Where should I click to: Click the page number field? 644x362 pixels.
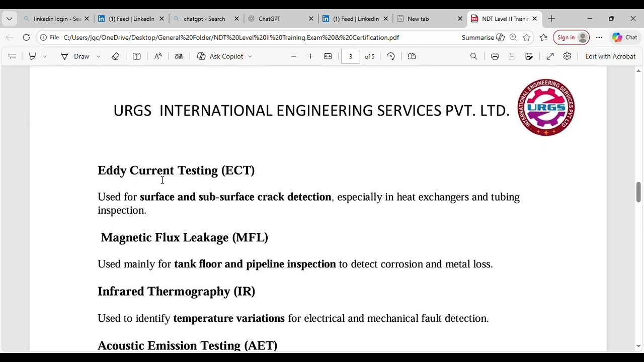click(351, 56)
